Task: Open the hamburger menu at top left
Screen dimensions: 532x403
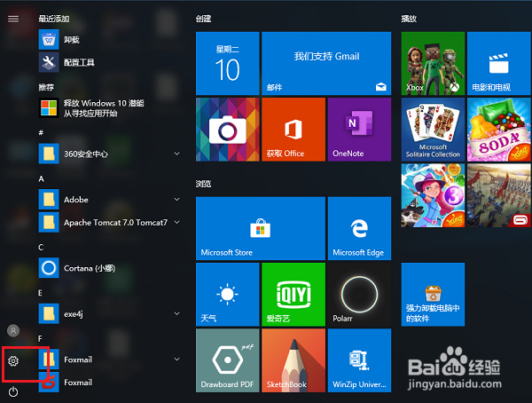Action: click(13, 19)
